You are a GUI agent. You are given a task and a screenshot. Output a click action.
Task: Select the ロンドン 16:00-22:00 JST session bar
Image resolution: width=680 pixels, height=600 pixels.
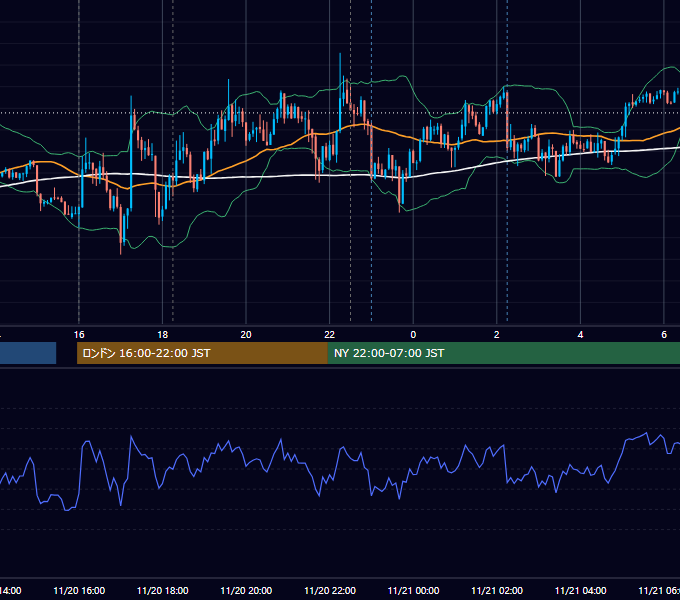tap(202, 353)
